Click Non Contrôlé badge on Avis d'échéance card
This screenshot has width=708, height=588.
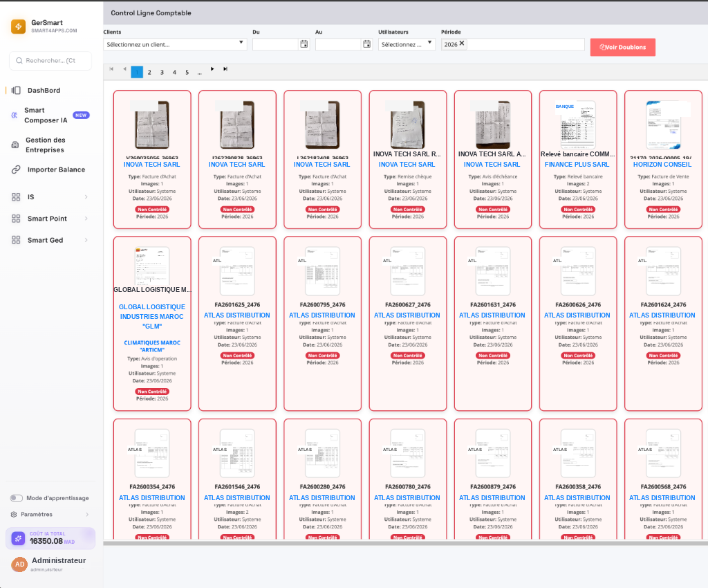[x=492, y=210]
